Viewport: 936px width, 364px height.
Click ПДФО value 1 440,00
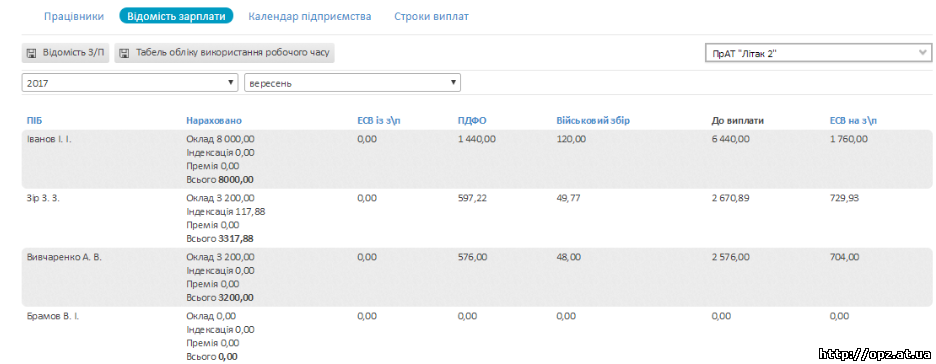[476, 138]
